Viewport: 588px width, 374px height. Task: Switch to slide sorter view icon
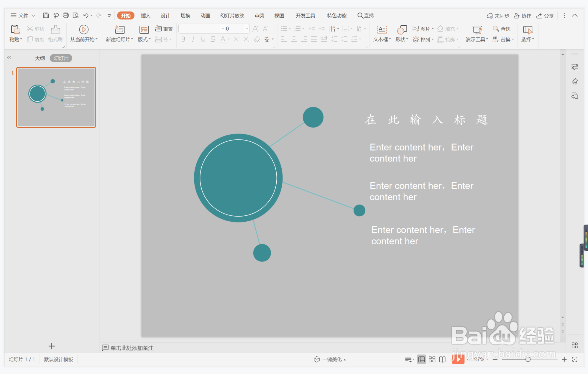(432, 359)
